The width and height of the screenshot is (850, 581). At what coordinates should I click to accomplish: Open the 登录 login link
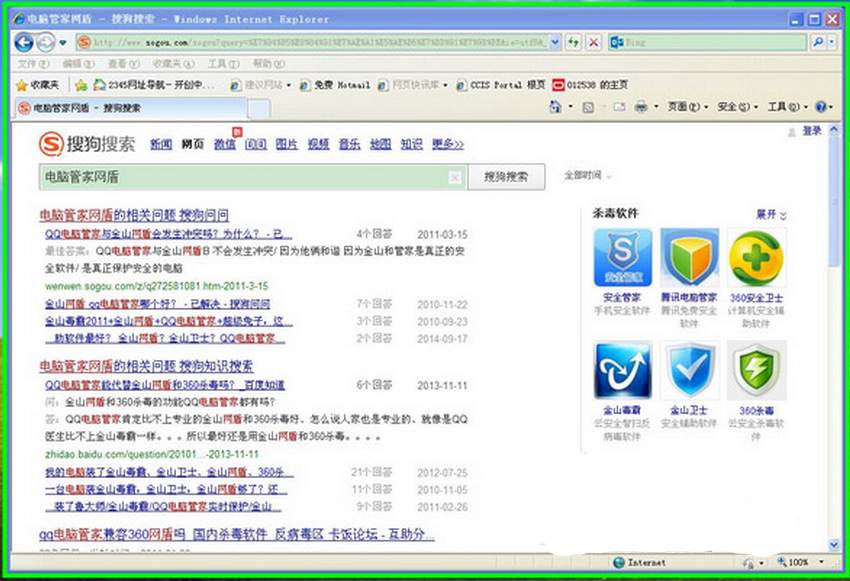click(811, 131)
